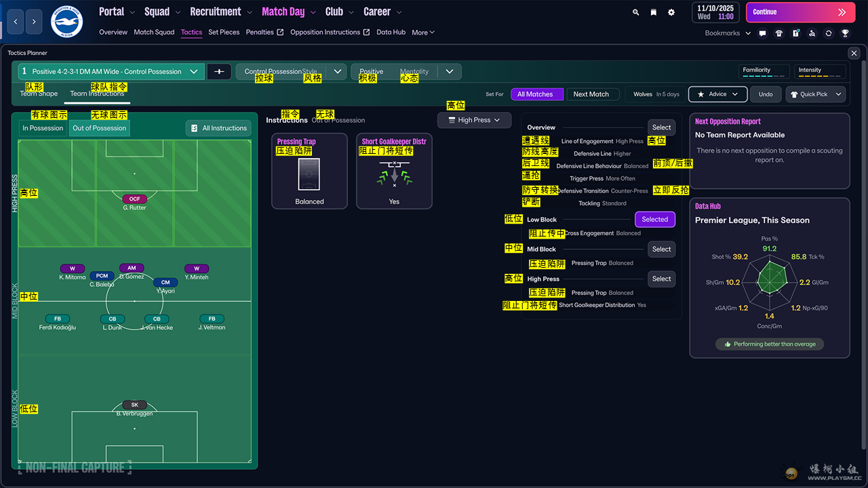Viewport: 868px width, 488px height.
Task: Click the search magnifier icon
Action: pyautogui.click(x=635, y=12)
